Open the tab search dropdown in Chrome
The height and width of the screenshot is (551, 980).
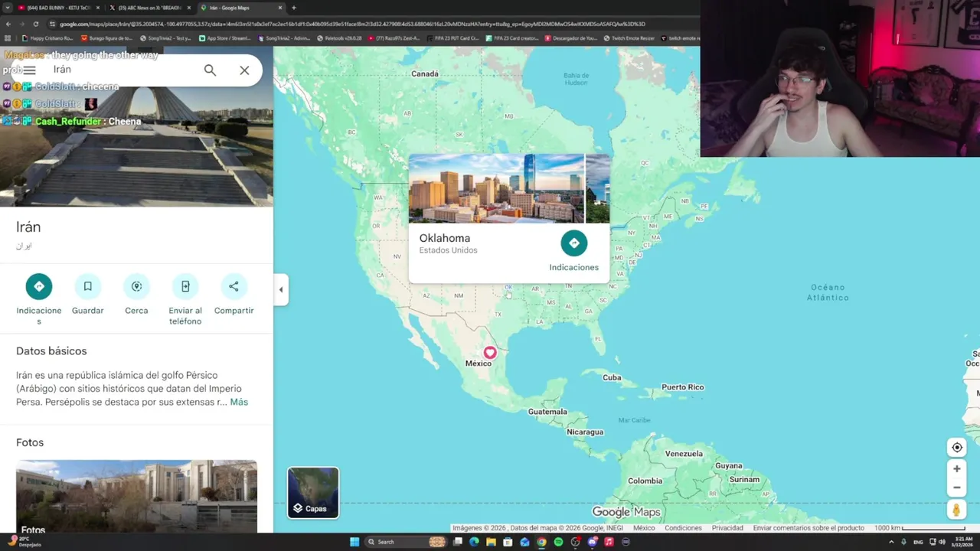pyautogui.click(x=8, y=8)
